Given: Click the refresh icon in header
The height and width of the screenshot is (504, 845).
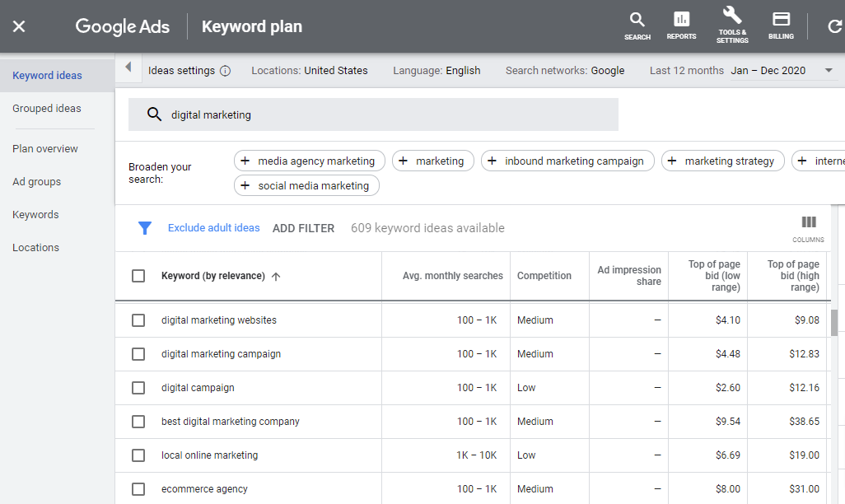Looking at the screenshot, I should coord(835,26).
